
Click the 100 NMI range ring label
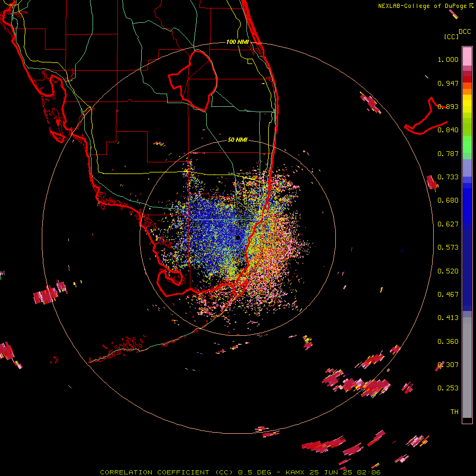click(237, 42)
